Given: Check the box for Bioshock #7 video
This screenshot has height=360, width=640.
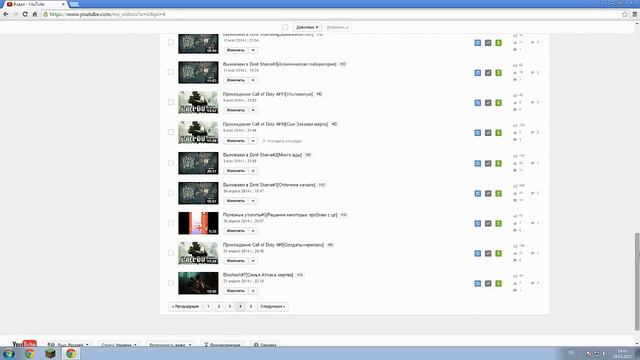Looking at the screenshot, I should tap(171, 283).
